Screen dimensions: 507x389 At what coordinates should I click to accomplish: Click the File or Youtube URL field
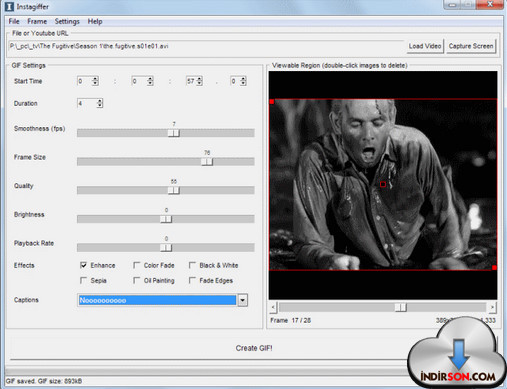pyautogui.click(x=206, y=46)
